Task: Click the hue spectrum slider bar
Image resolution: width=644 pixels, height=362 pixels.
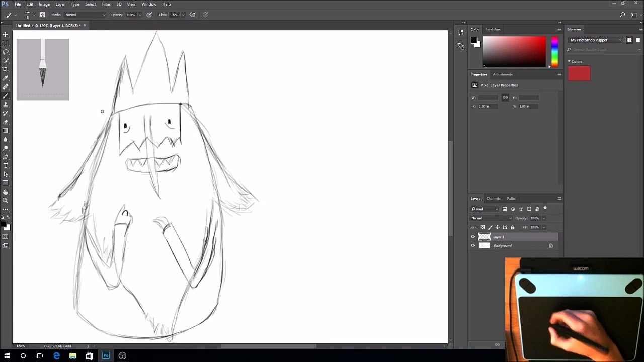Action: [x=554, y=51]
